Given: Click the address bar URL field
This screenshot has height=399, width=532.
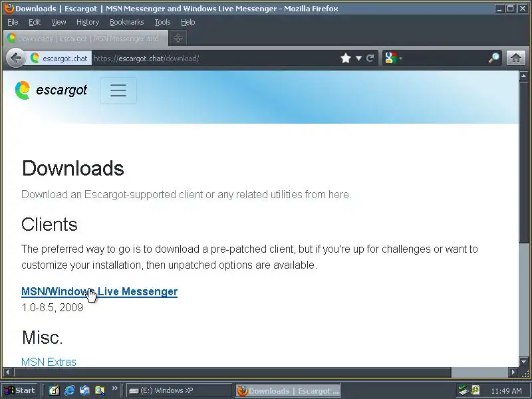Looking at the screenshot, I should [215, 59].
